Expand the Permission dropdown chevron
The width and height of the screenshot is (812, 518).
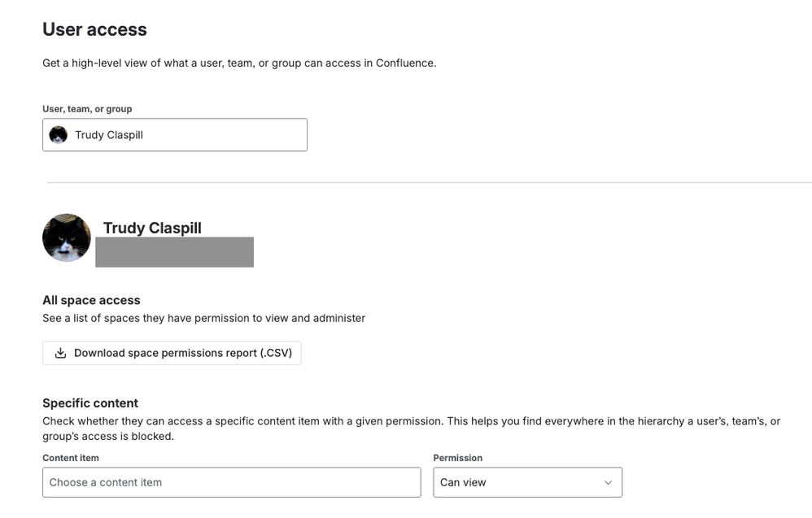tap(608, 482)
